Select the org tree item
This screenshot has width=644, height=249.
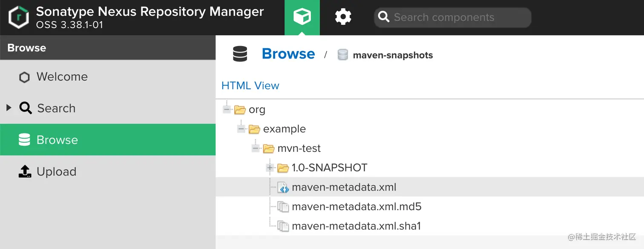click(257, 110)
